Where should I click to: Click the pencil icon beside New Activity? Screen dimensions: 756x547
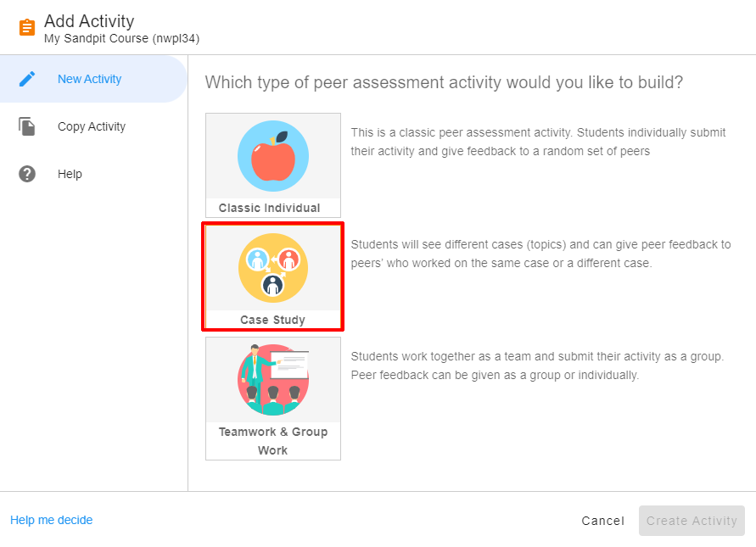point(27,79)
